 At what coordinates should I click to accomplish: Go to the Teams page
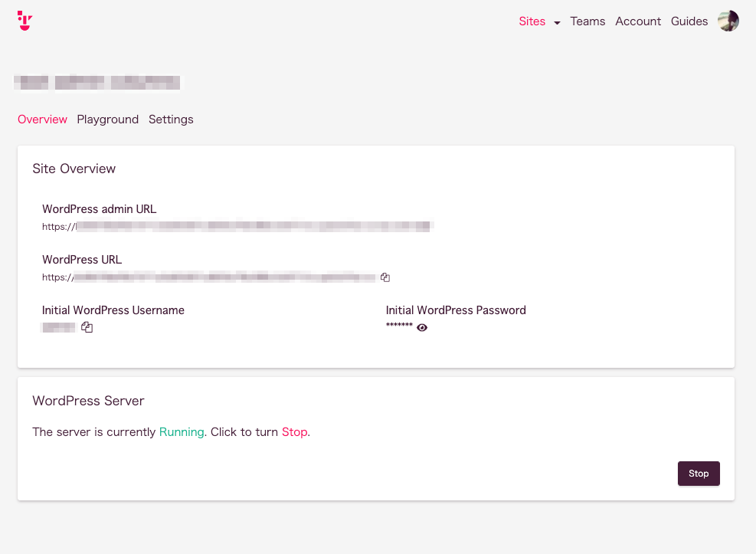[x=587, y=21]
